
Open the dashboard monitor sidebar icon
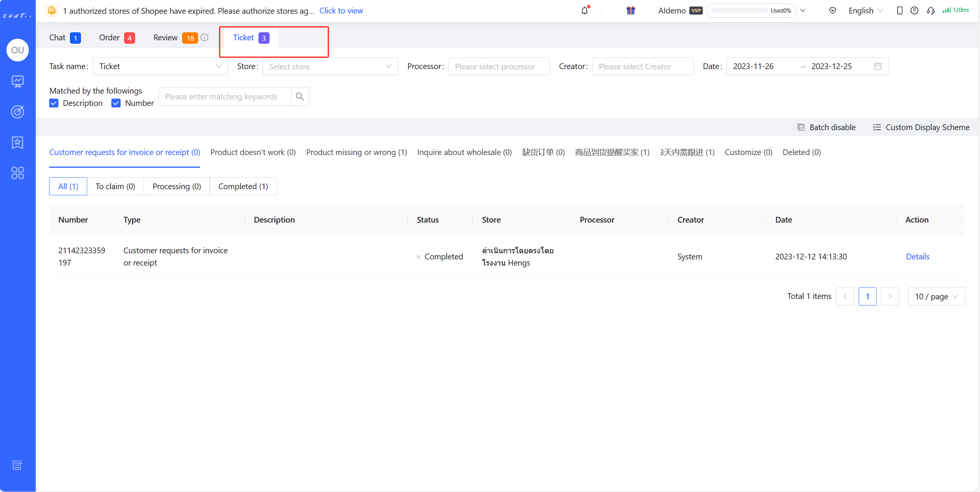(x=18, y=81)
